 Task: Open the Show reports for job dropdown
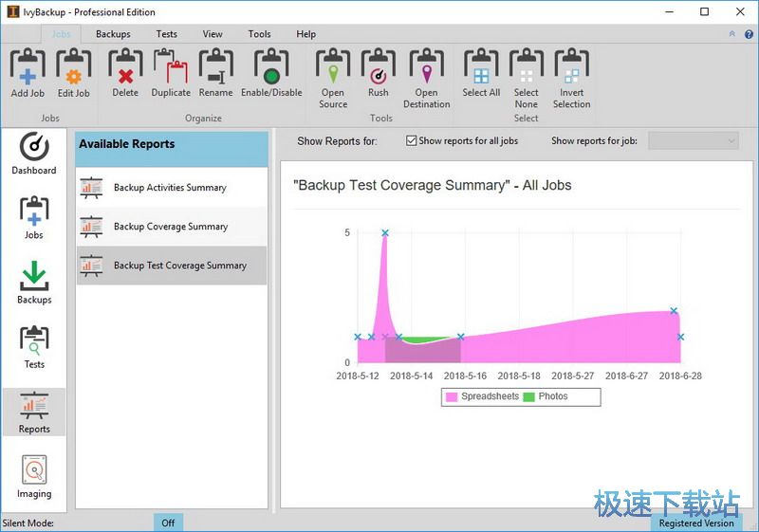coord(694,140)
